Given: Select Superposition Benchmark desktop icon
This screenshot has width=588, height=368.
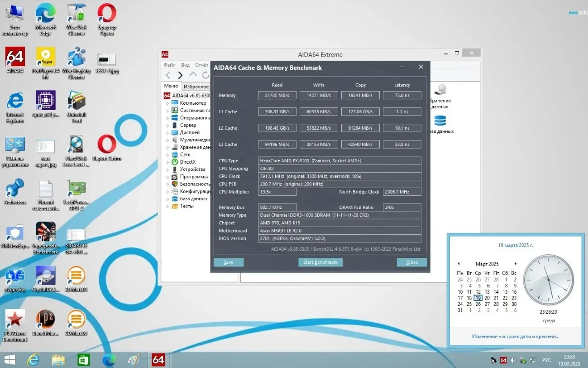Looking at the screenshot, I should [46, 238].
